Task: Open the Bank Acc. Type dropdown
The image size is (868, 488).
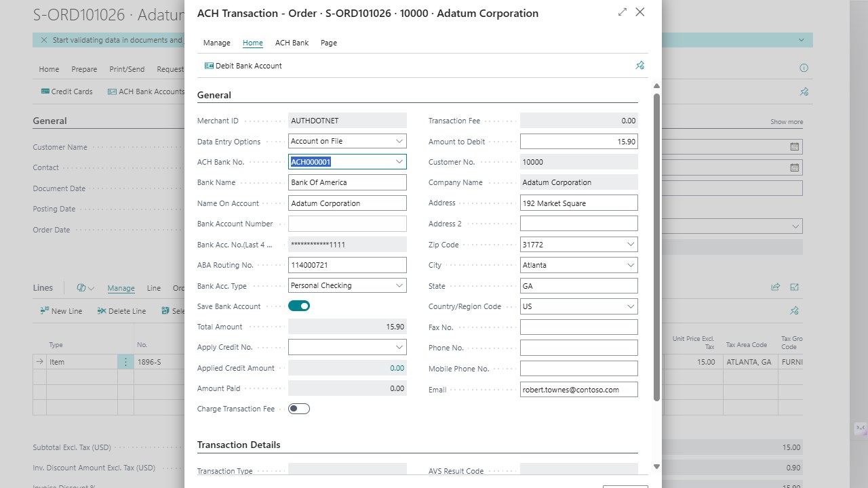Action: click(399, 285)
